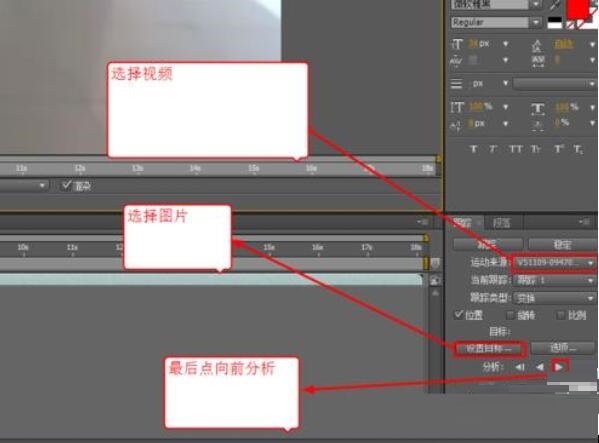Open the red fill color swatch
This screenshot has height=443, width=599.
coord(577,9)
